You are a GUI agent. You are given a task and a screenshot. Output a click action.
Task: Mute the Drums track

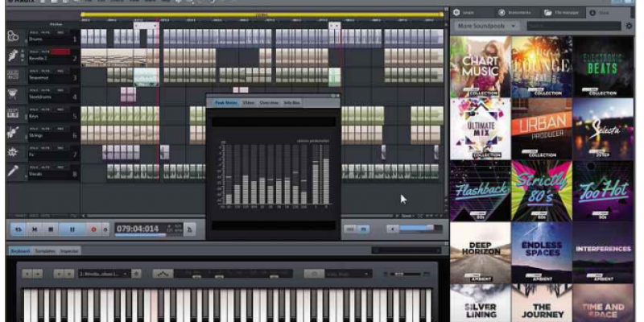tap(45, 32)
